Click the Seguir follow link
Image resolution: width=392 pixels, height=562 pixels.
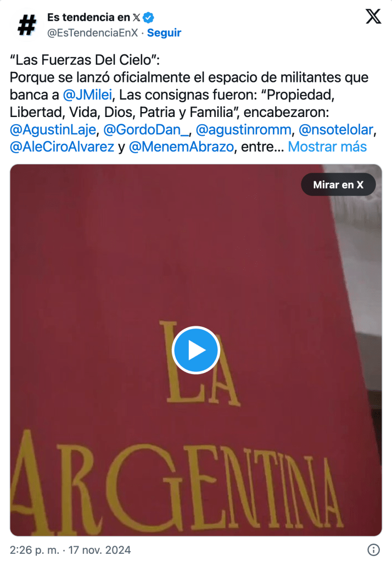pos(164,32)
